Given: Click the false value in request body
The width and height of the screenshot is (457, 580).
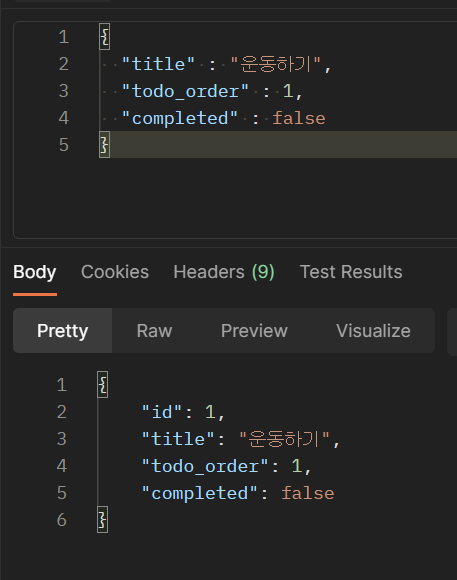Looking at the screenshot, I should click(x=299, y=118).
